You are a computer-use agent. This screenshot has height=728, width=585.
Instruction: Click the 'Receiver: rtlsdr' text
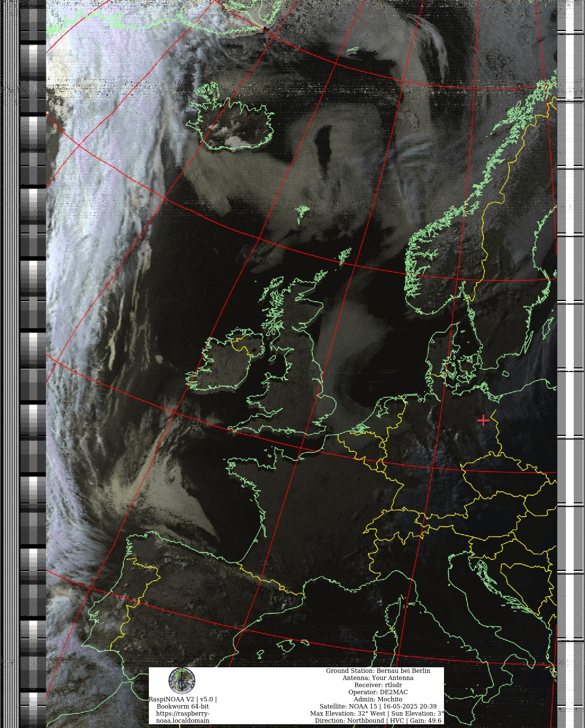coord(378,685)
